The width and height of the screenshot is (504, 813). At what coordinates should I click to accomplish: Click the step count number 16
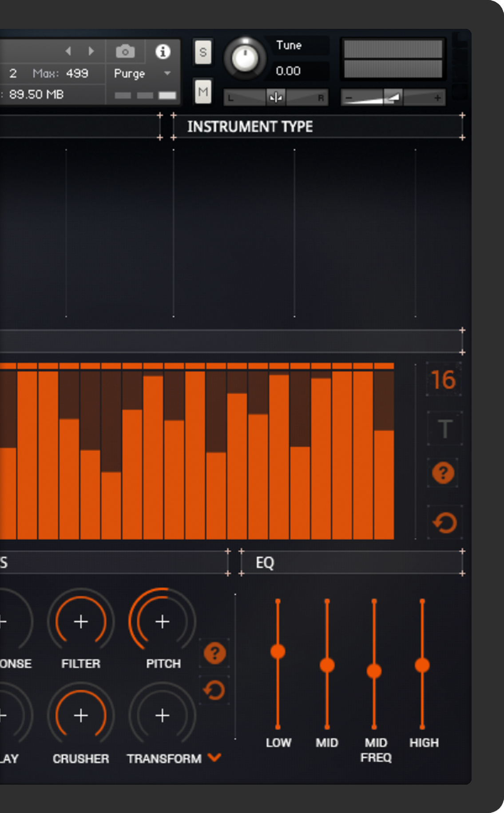pyautogui.click(x=443, y=380)
